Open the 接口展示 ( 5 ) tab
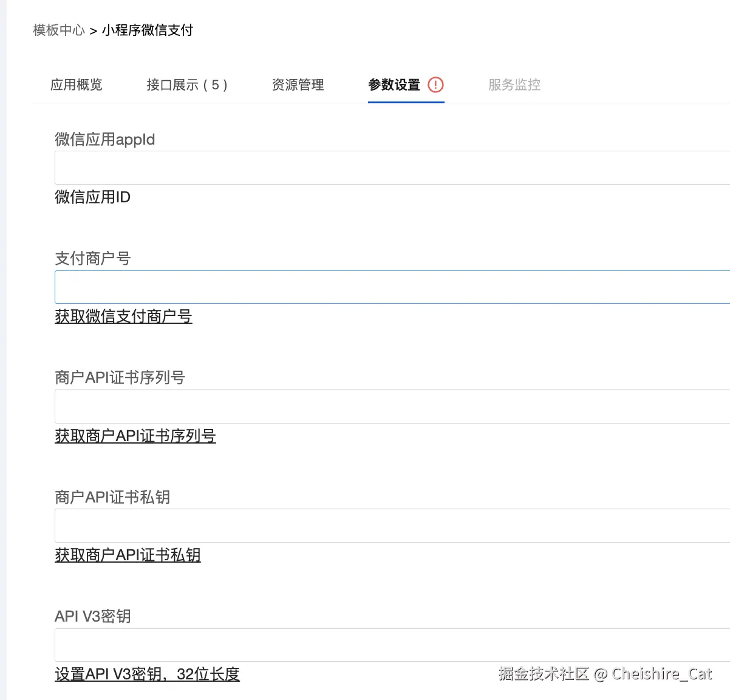The image size is (730, 700). coord(187,84)
